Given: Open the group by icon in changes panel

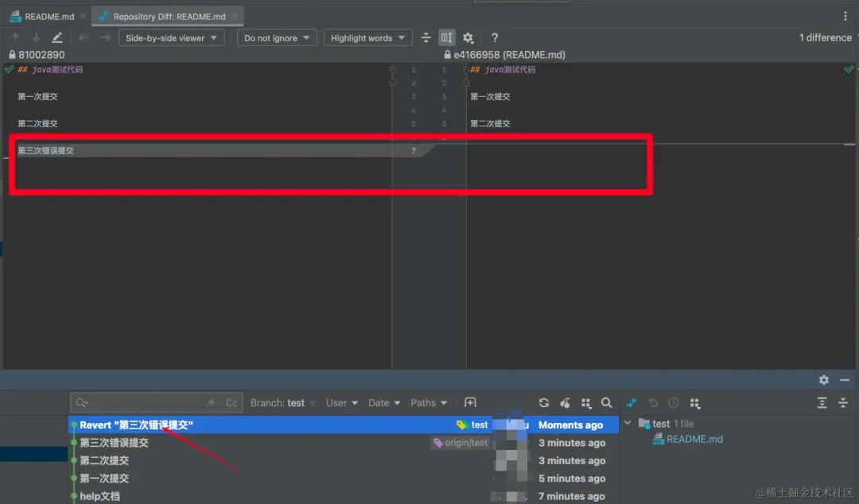Looking at the screenshot, I should [x=694, y=403].
